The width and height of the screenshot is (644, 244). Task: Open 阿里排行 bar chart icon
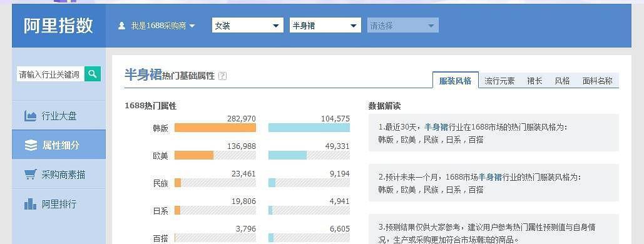coord(31,204)
